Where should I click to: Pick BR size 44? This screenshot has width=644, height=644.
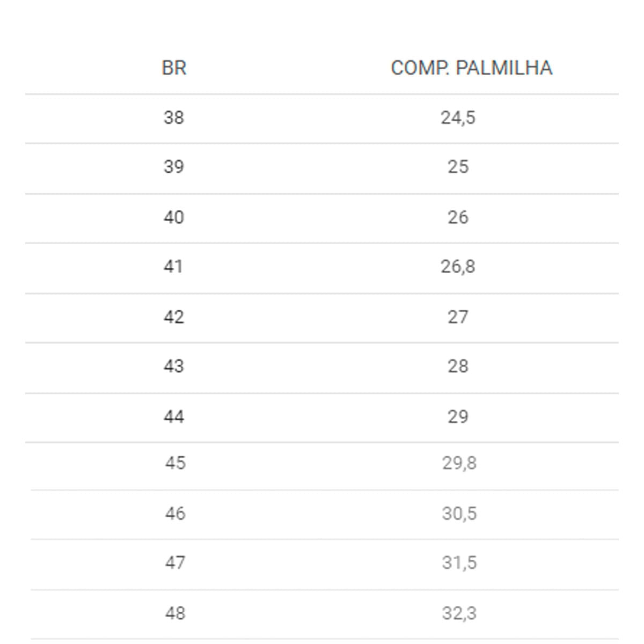pos(174,417)
